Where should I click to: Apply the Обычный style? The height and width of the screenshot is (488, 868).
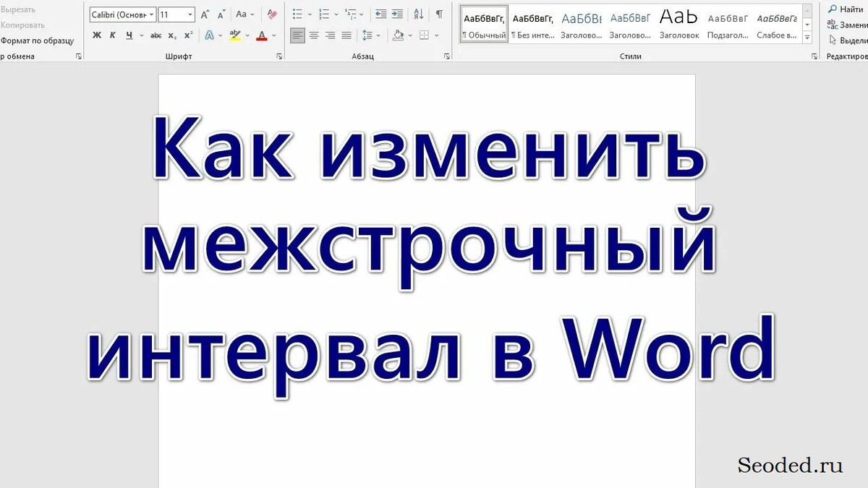coord(485,25)
